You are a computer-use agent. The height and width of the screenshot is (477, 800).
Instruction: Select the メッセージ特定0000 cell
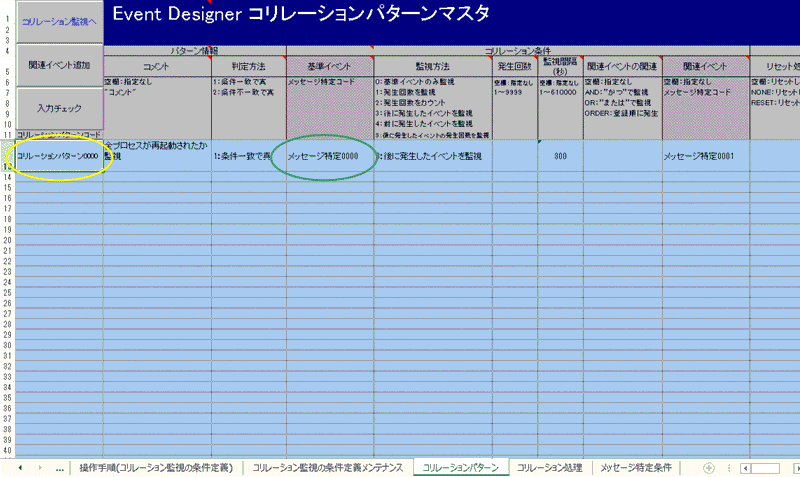click(330, 156)
